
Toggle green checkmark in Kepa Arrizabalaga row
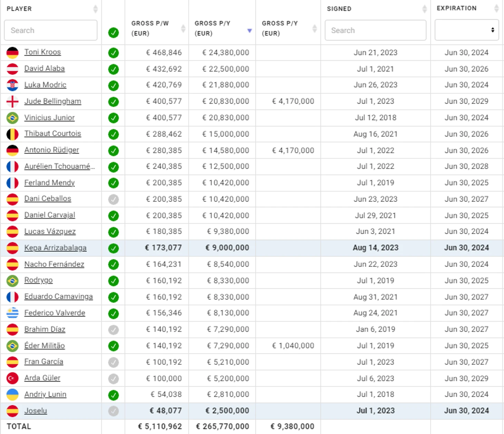(x=113, y=248)
